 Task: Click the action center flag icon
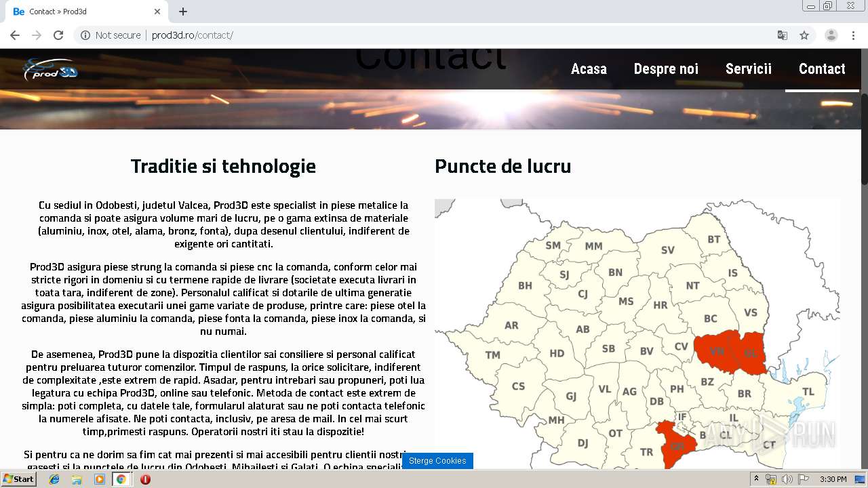pyautogui.click(x=804, y=479)
